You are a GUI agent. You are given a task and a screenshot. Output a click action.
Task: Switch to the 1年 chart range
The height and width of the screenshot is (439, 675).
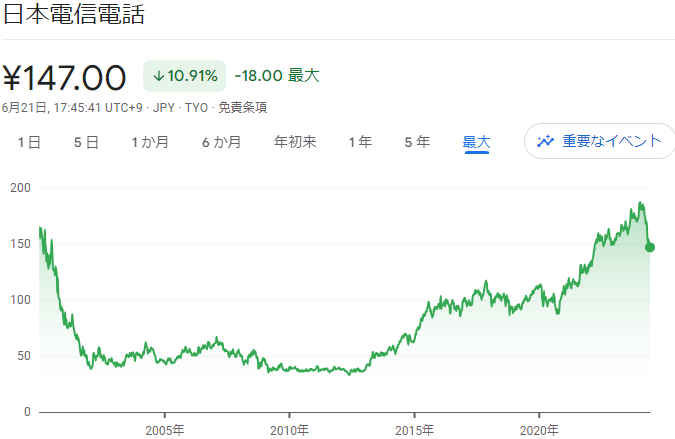pyautogui.click(x=360, y=142)
